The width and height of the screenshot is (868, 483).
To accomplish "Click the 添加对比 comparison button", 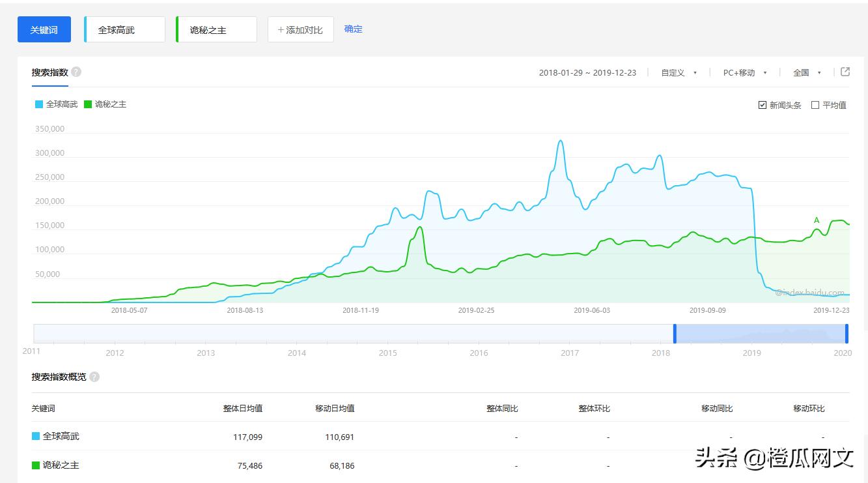I will pos(300,29).
